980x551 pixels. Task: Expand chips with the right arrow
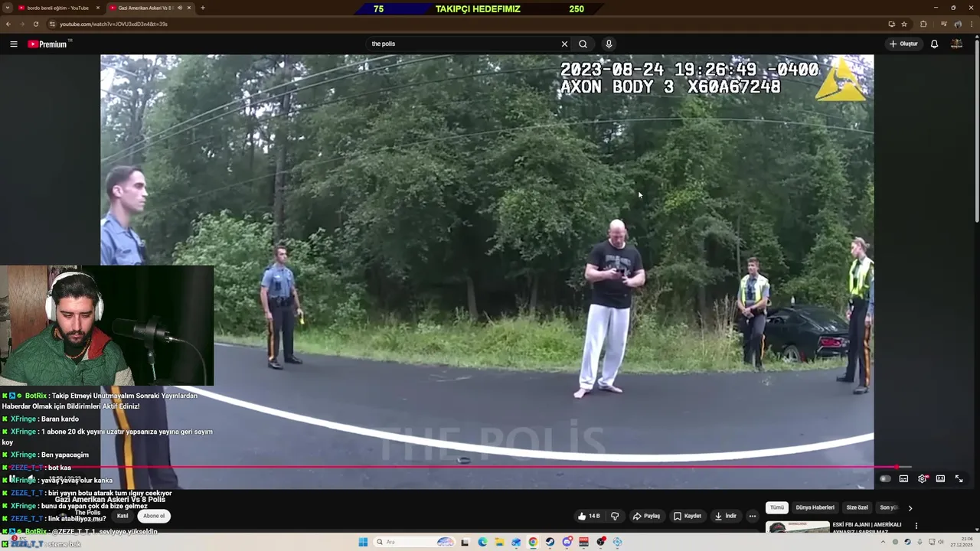click(x=910, y=507)
